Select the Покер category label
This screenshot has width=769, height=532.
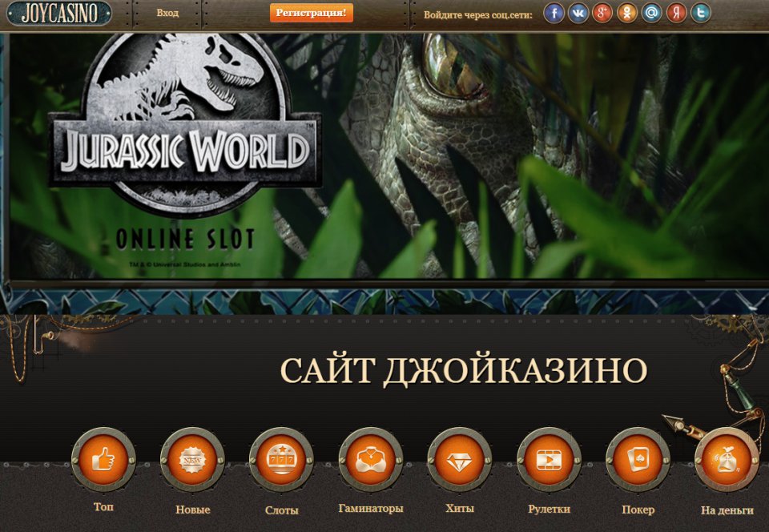(638, 510)
